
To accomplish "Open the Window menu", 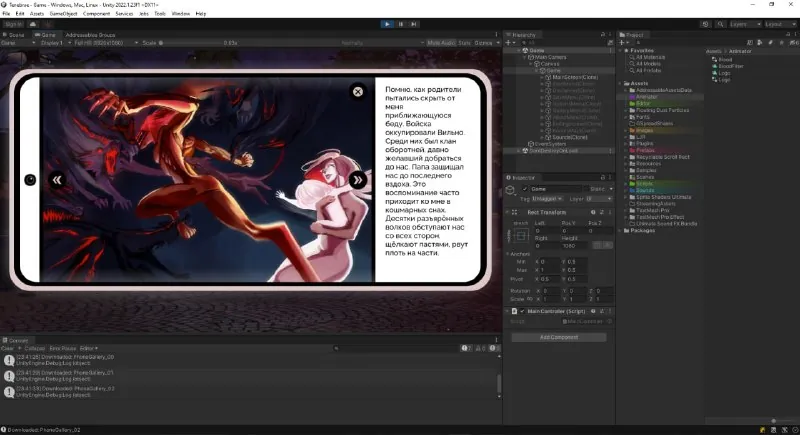I will point(181,14).
